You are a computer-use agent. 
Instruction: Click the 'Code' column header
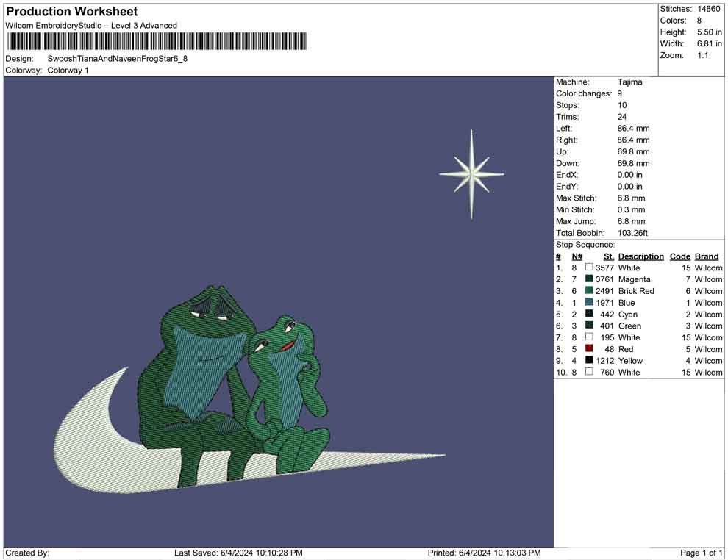coord(680,256)
